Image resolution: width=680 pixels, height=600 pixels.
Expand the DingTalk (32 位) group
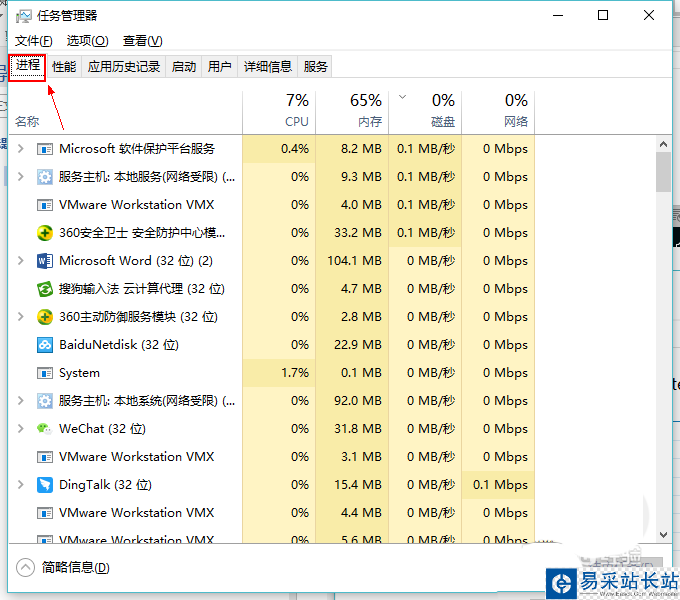click(20, 484)
